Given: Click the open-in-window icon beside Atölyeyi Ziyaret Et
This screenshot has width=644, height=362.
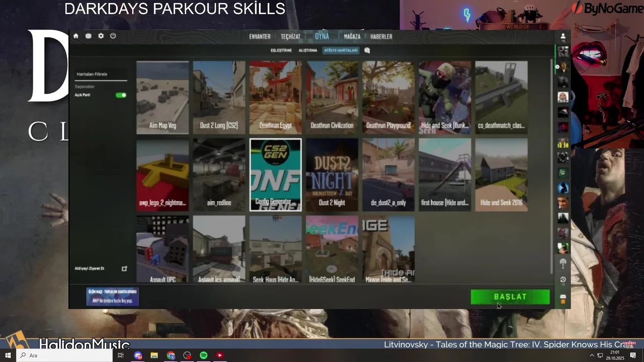Looking at the screenshot, I should (124, 268).
